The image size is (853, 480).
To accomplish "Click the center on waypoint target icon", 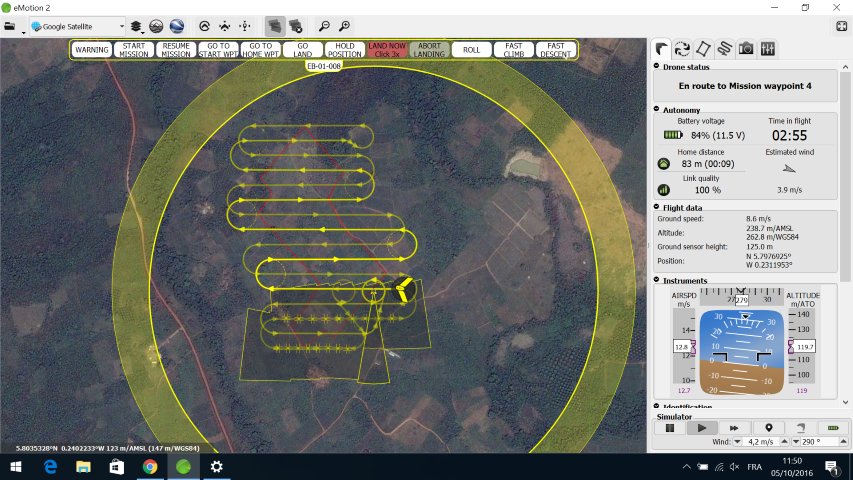I will pos(245,26).
